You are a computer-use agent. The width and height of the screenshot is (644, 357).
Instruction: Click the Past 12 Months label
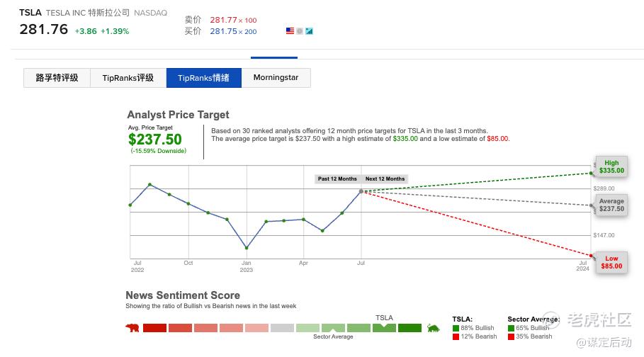pyautogui.click(x=337, y=179)
